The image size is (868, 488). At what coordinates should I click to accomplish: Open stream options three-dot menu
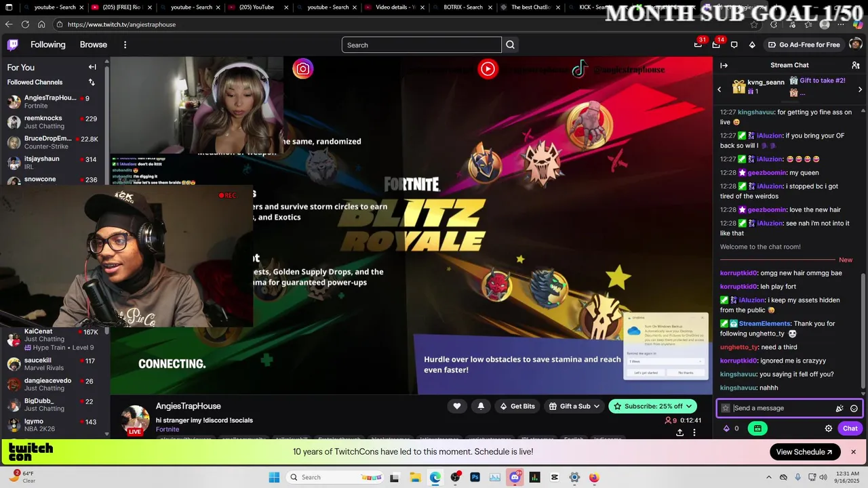click(694, 432)
